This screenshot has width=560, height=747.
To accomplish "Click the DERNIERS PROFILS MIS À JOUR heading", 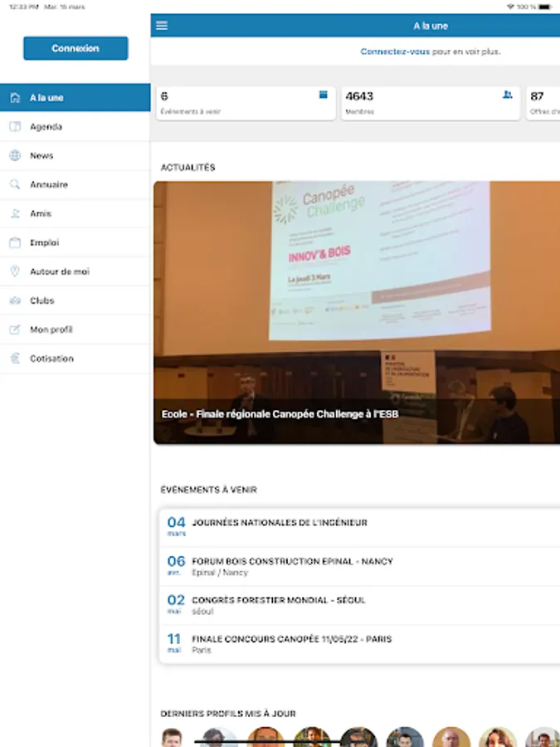I will pos(228,714).
